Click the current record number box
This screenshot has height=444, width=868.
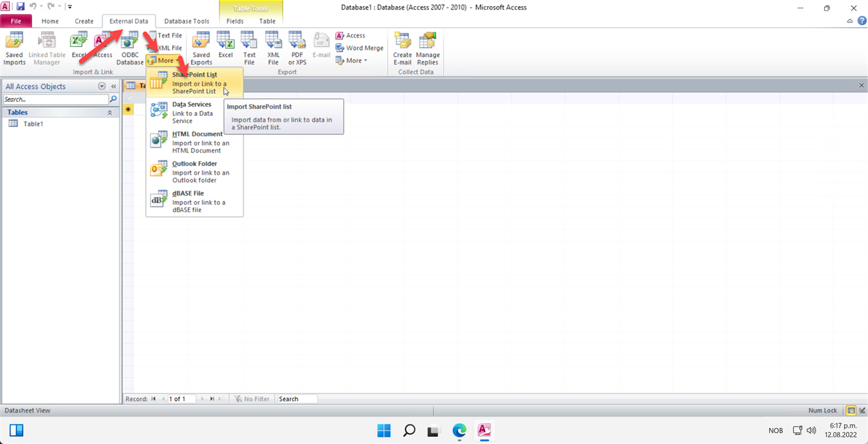181,399
